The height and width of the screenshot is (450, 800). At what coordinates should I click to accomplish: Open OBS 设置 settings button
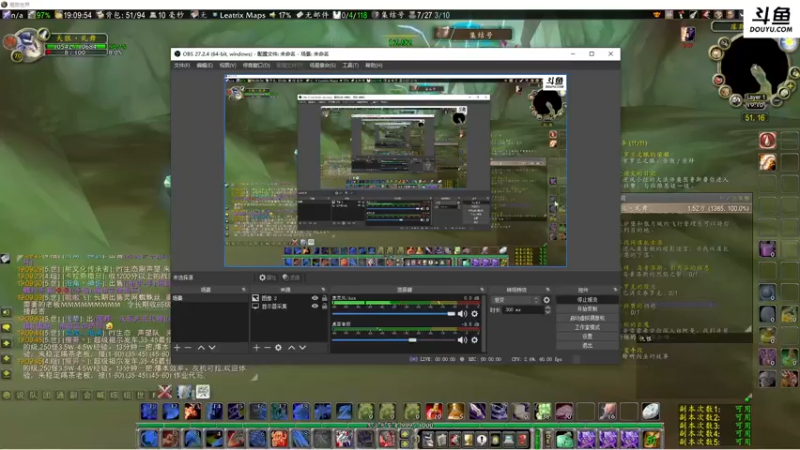click(x=587, y=336)
